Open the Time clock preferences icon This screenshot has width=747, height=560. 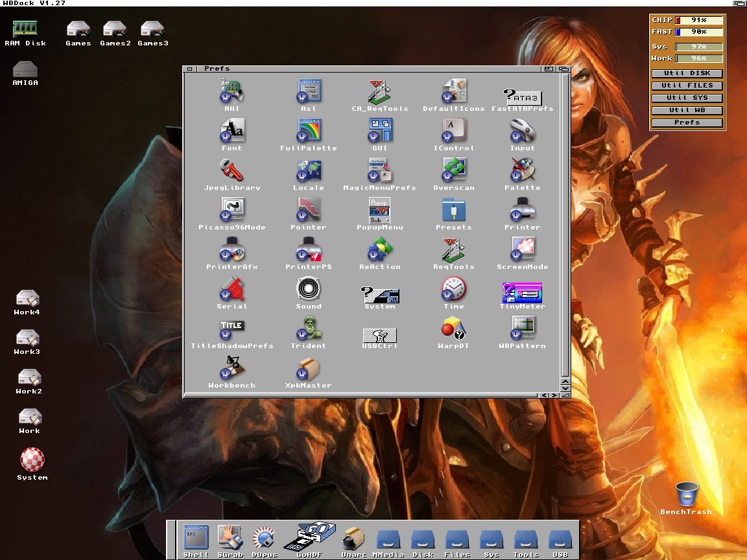tap(453, 289)
